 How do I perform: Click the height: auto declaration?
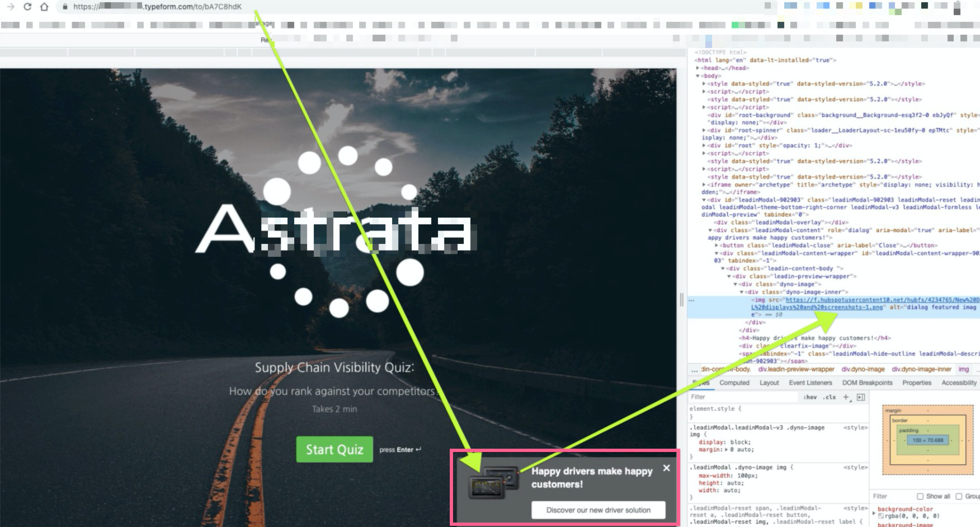(x=721, y=483)
